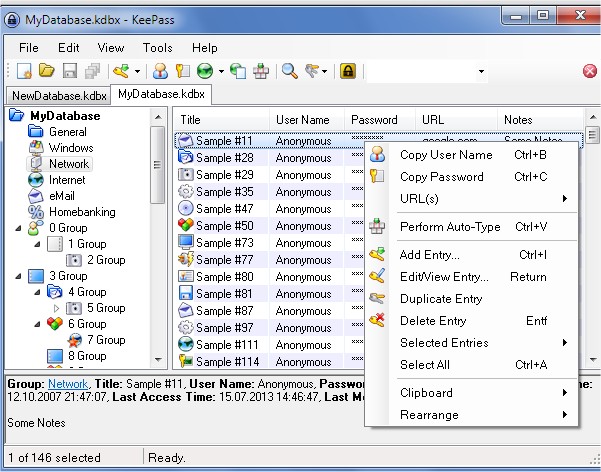The width and height of the screenshot is (601, 472).
Task: Click the Save Database floppy icon
Action: pos(70,71)
